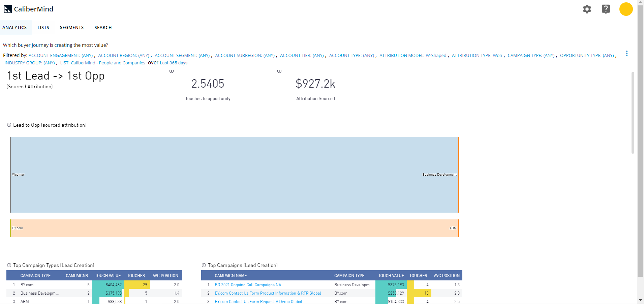Image resolution: width=644 pixels, height=304 pixels.
Task: Sort Campaign Types by CAMPAIGNS column
Action: [x=77, y=276]
